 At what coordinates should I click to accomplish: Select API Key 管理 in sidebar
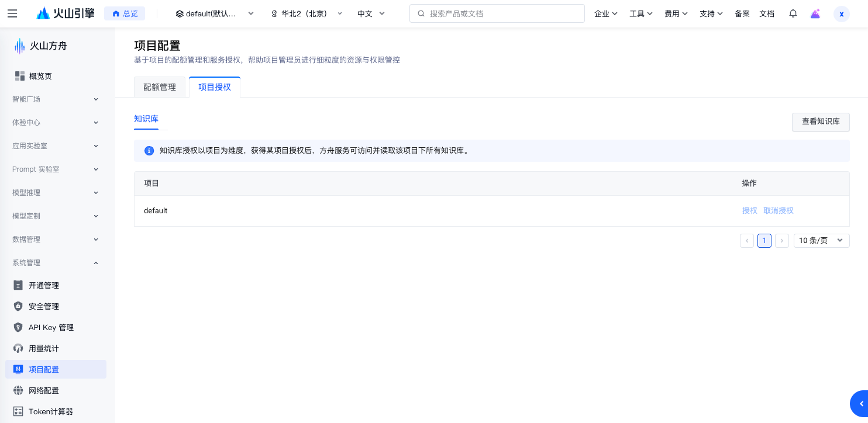[51, 327]
